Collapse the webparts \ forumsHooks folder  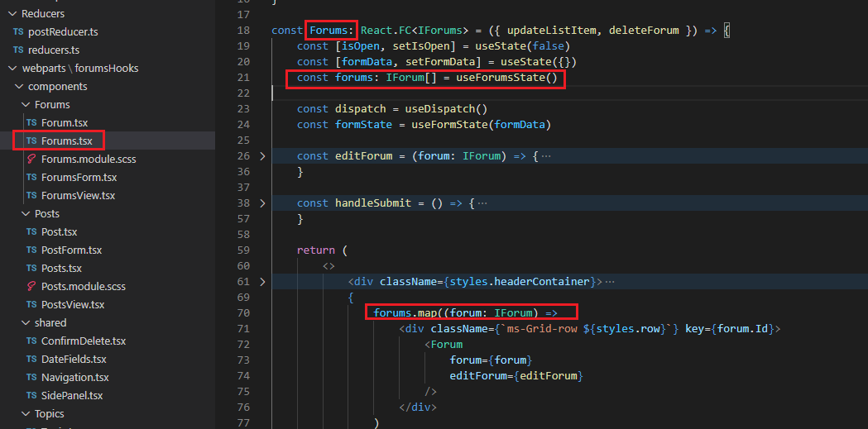pos(12,69)
